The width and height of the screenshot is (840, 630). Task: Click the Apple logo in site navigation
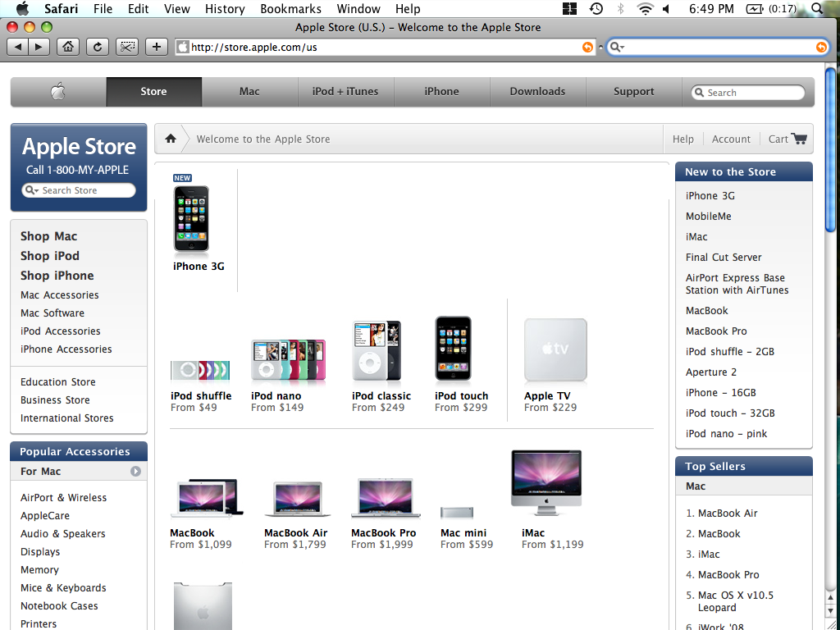(58, 92)
